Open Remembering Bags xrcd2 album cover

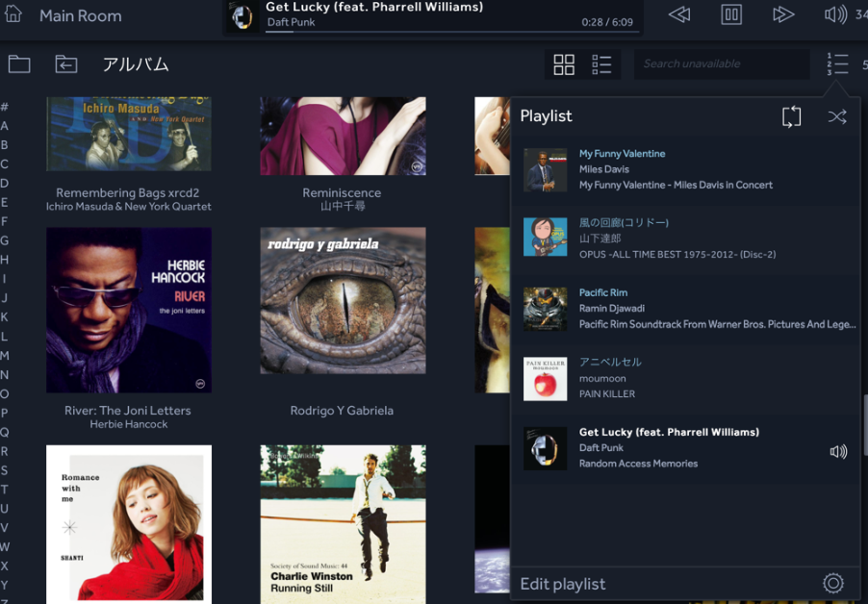click(x=128, y=134)
